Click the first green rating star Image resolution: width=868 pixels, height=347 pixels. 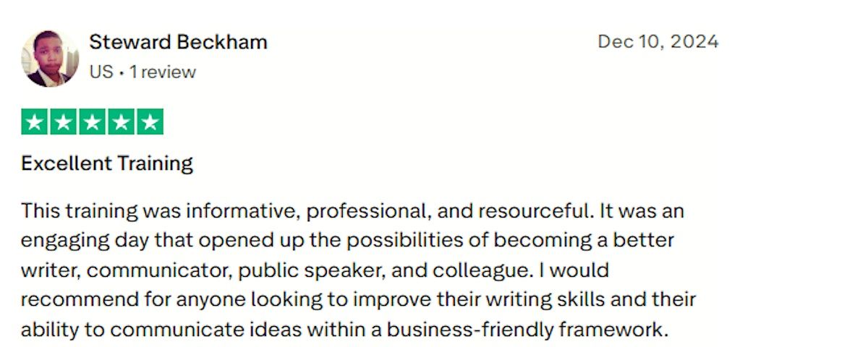[35, 122]
